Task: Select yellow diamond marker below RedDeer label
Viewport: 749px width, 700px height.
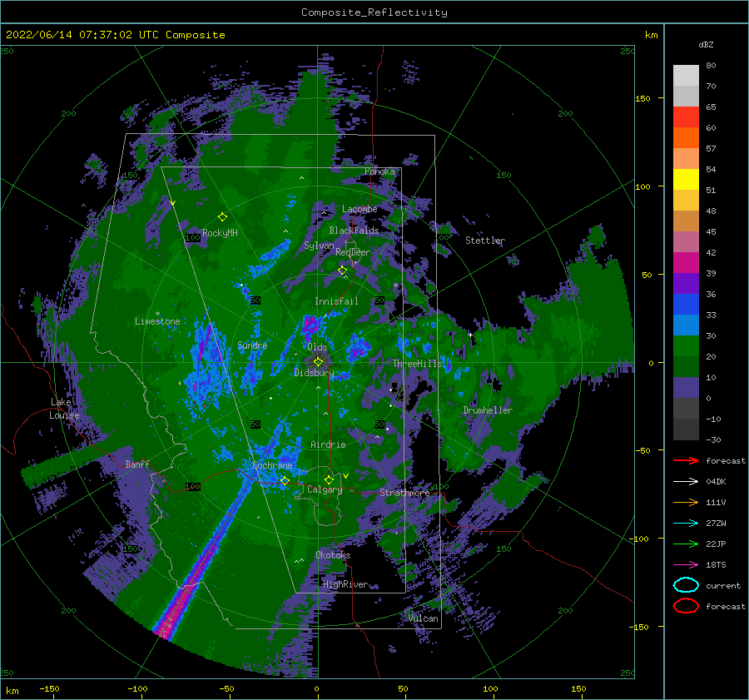Action: pos(342,271)
